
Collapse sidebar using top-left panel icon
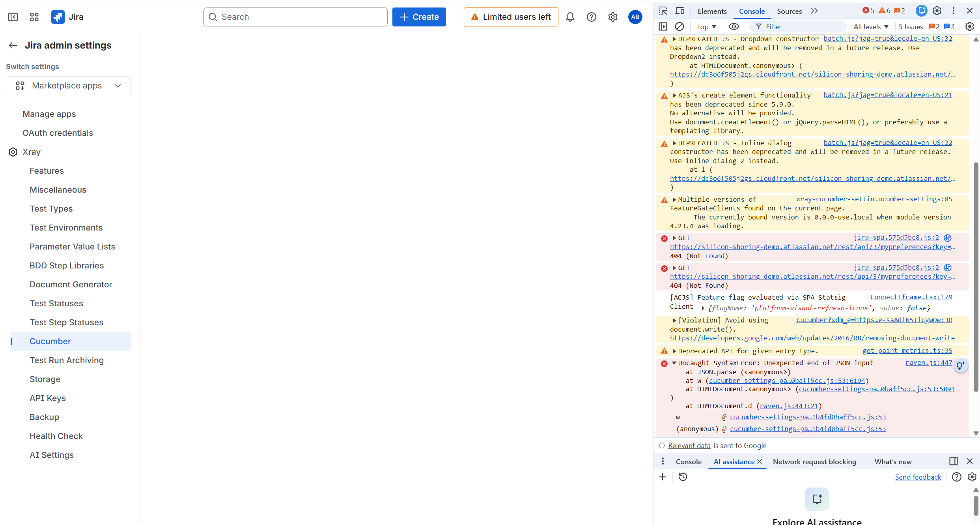coord(13,17)
